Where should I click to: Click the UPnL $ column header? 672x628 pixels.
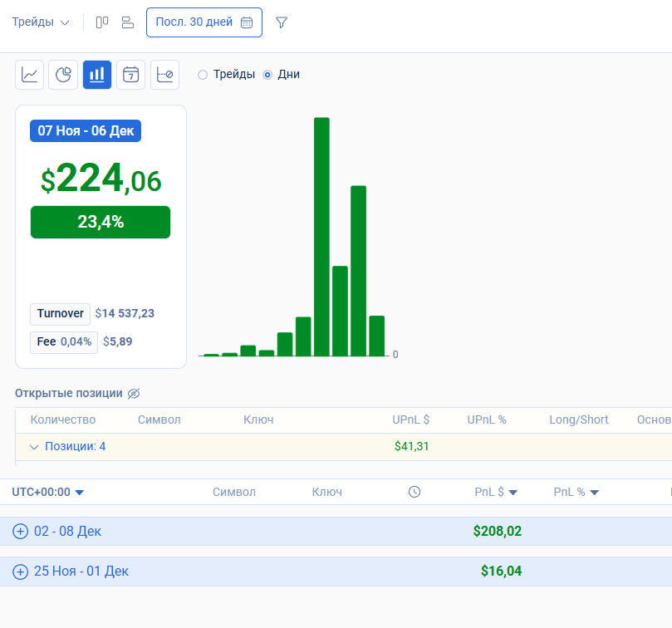[410, 419]
